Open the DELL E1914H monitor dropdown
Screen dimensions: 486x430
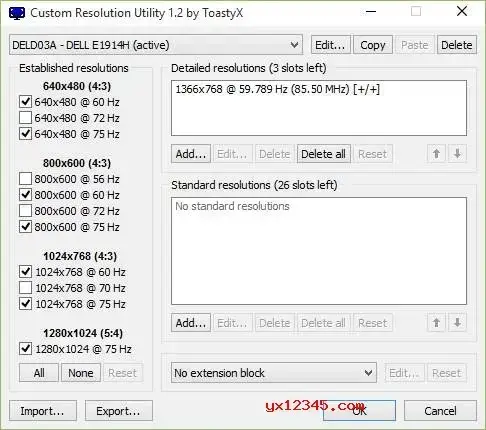(156, 45)
